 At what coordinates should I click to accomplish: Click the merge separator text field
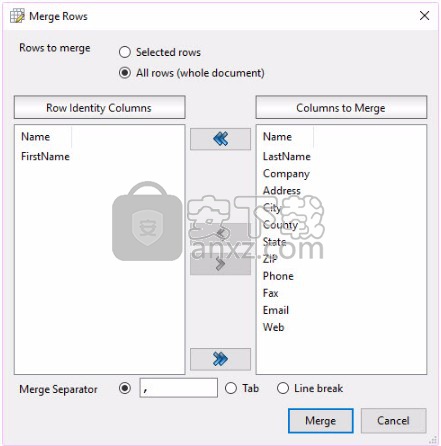179,388
